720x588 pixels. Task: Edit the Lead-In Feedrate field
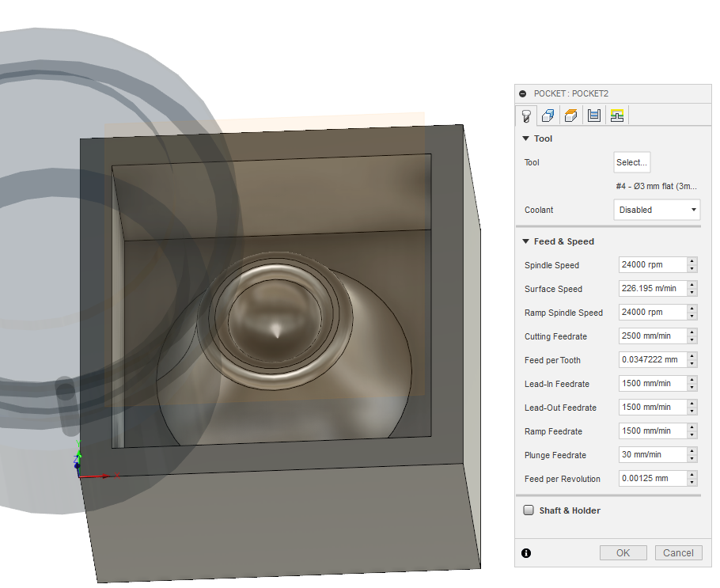(x=653, y=384)
